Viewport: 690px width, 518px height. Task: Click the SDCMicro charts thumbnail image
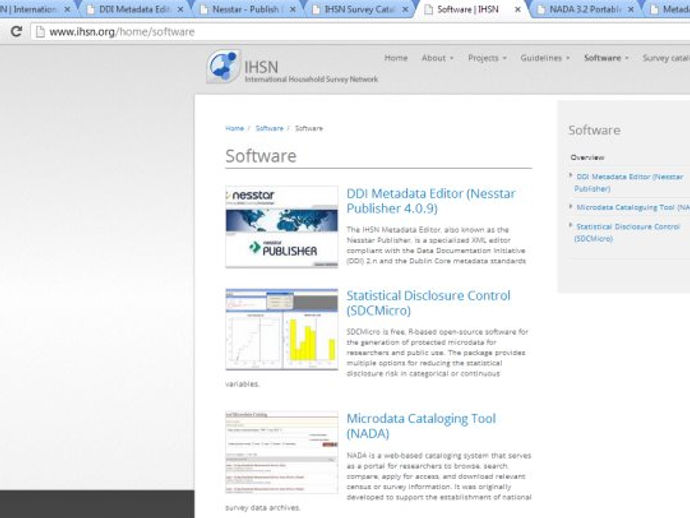point(282,329)
